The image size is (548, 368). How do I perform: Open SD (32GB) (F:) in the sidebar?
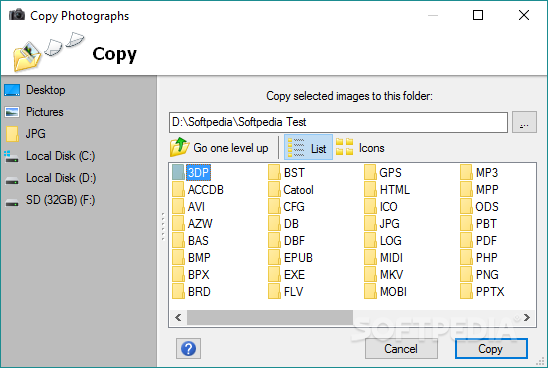pyautogui.click(x=50, y=200)
